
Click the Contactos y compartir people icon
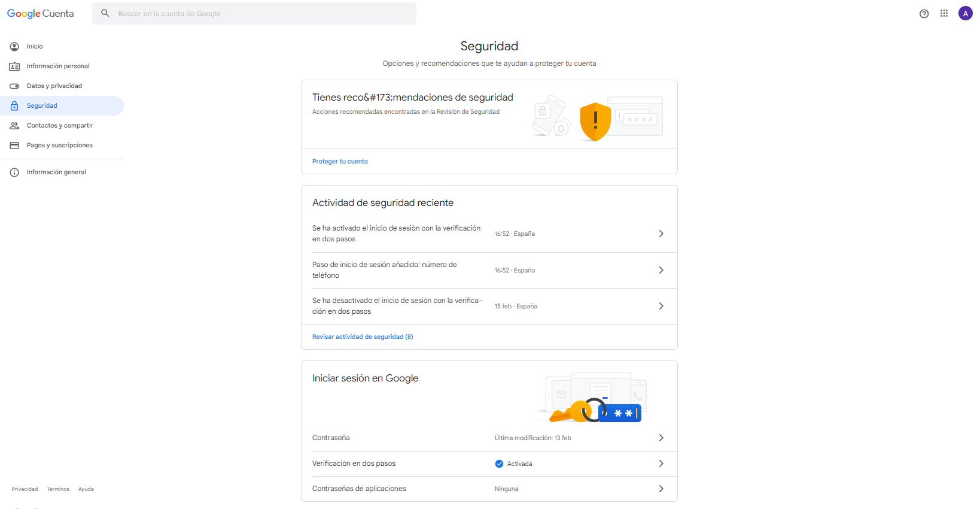click(14, 125)
